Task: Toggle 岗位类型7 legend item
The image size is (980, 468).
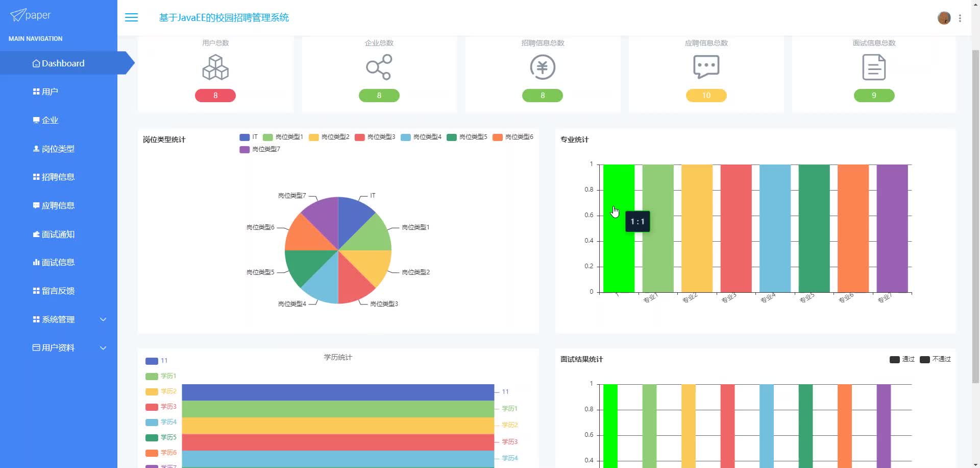Action: [260, 149]
